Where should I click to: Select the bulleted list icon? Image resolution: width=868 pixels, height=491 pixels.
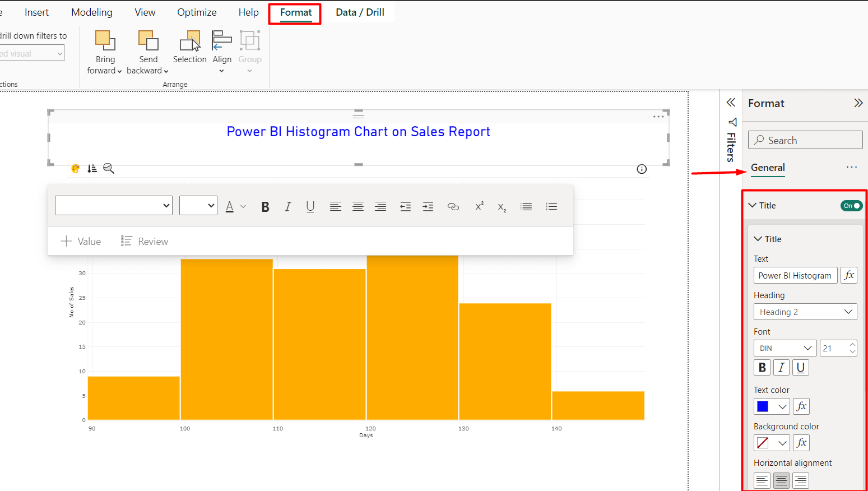click(x=526, y=206)
